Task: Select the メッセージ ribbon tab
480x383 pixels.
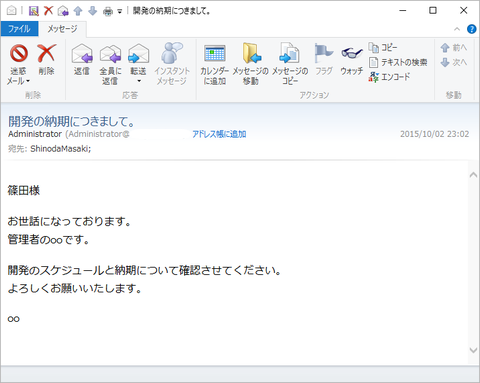Action: pos(62,29)
